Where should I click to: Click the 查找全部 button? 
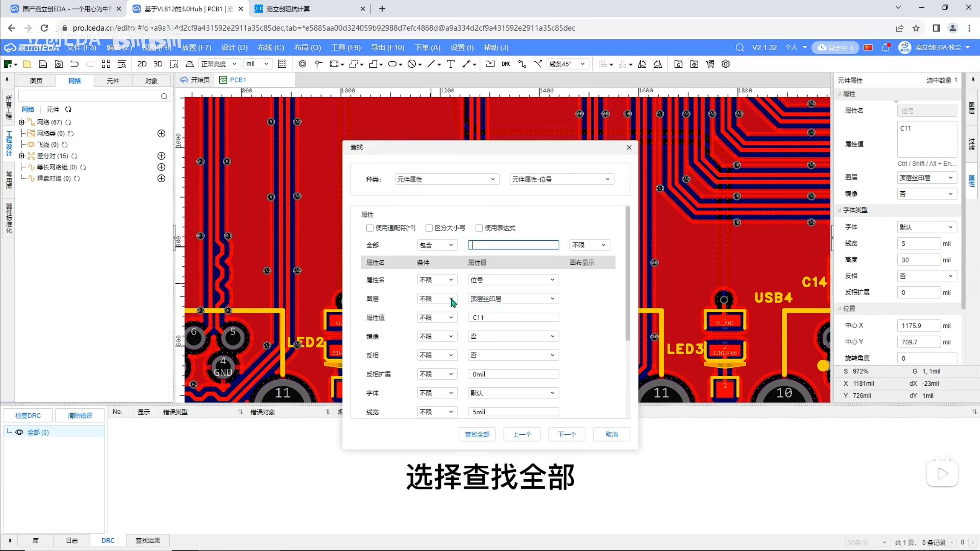pyautogui.click(x=477, y=434)
